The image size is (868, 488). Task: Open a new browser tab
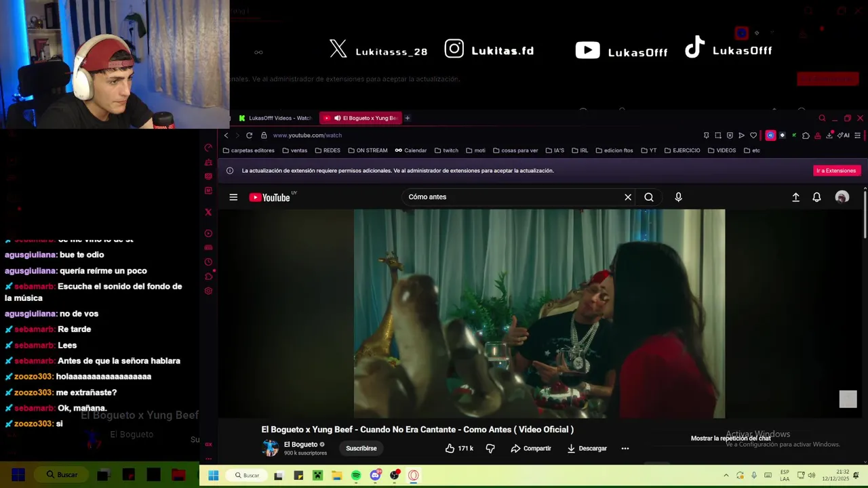click(407, 118)
